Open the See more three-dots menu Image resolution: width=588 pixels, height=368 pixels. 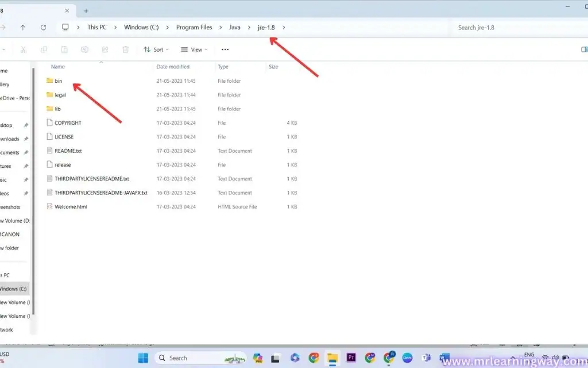click(x=225, y=49)
